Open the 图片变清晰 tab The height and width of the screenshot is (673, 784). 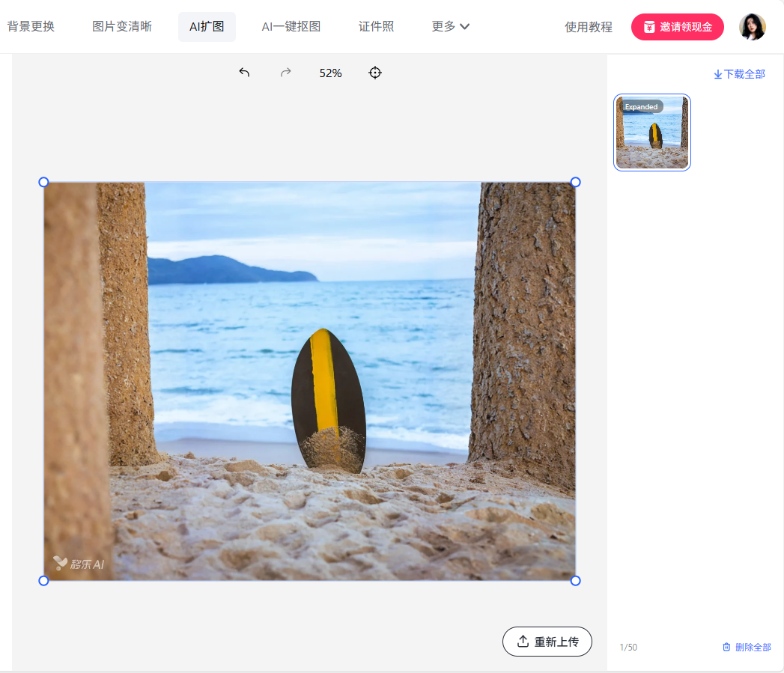(122, 27)
